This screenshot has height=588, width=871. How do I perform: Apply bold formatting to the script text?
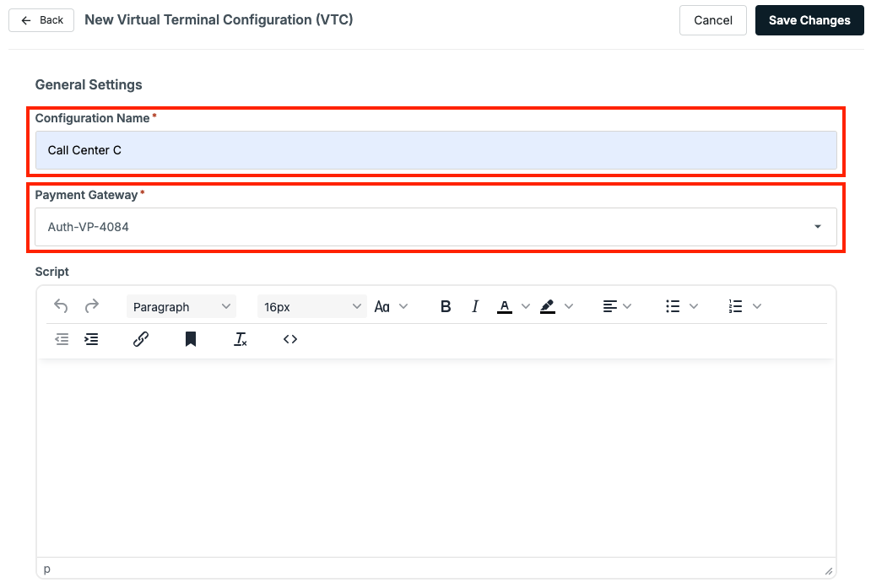(x=446, y=306)
